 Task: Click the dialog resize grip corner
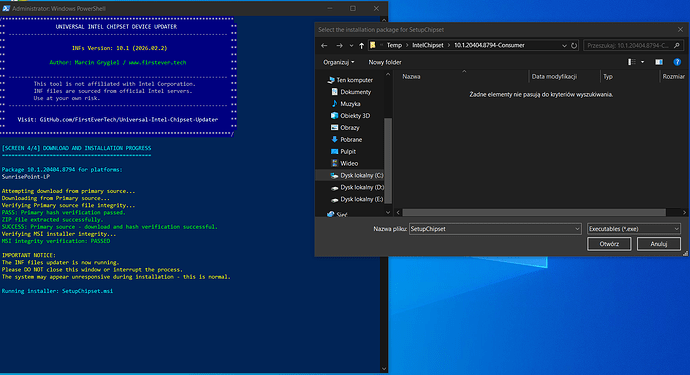[685, 254]
